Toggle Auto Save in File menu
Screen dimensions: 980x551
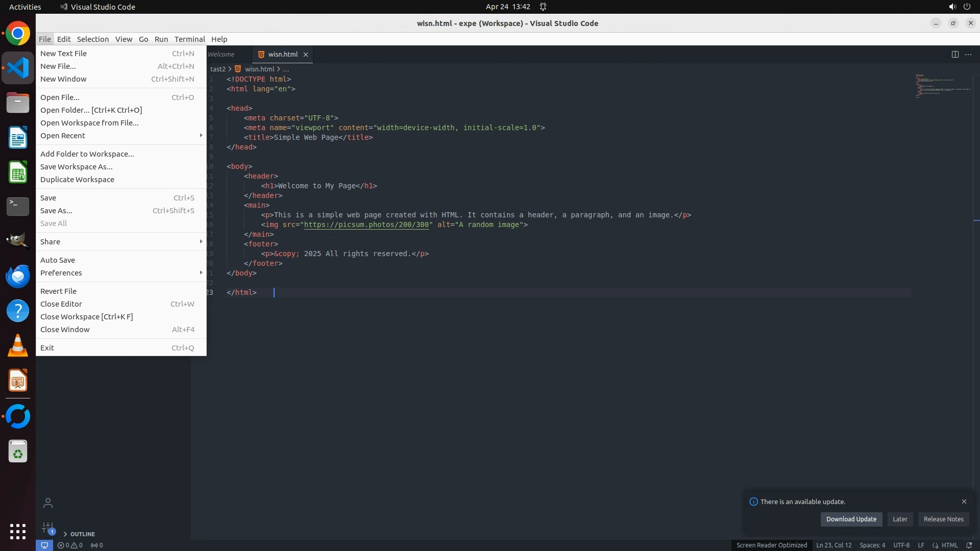58,260
